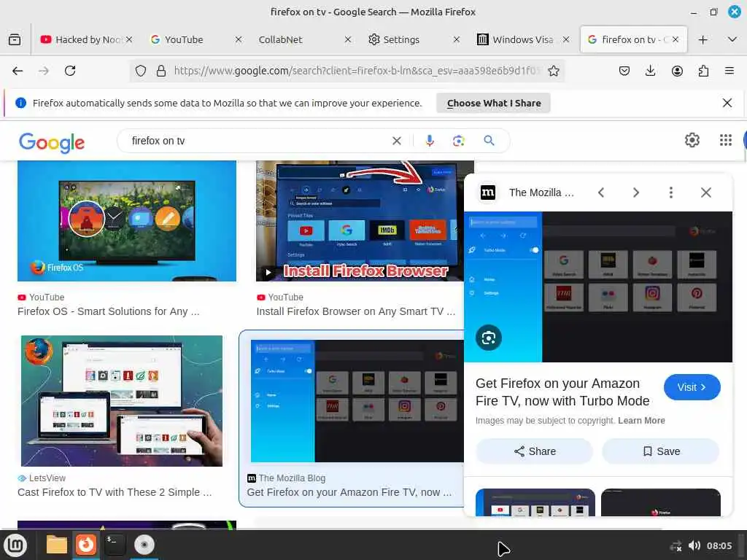The width and height of the screenshot is (747, 560).
Task: Submit search with the magnifier icon
Action: (489, 141)
